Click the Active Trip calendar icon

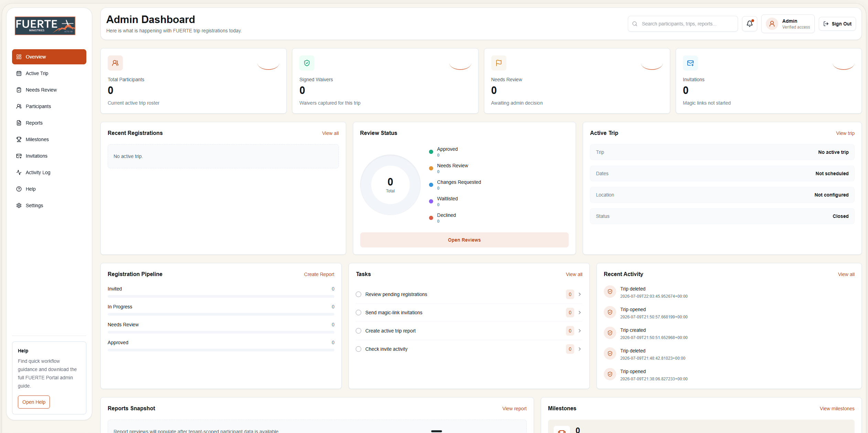point(19,73)
